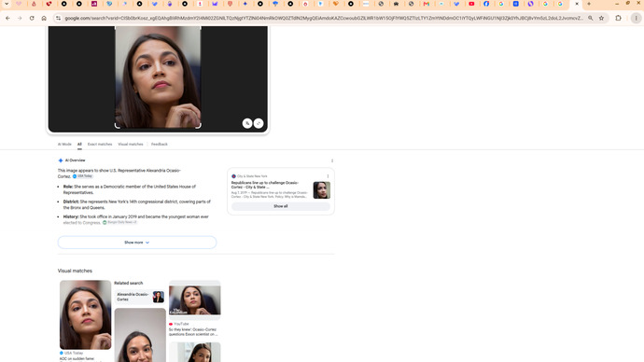Expand the image with the fullscreen icon
This screenshot has height=362, width=644.
pos(259,123)
